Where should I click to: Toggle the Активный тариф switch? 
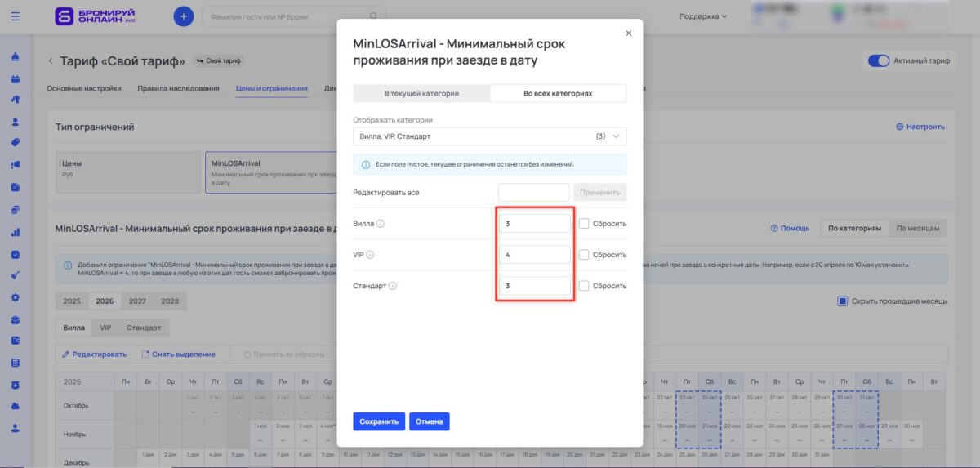point(878,60)
